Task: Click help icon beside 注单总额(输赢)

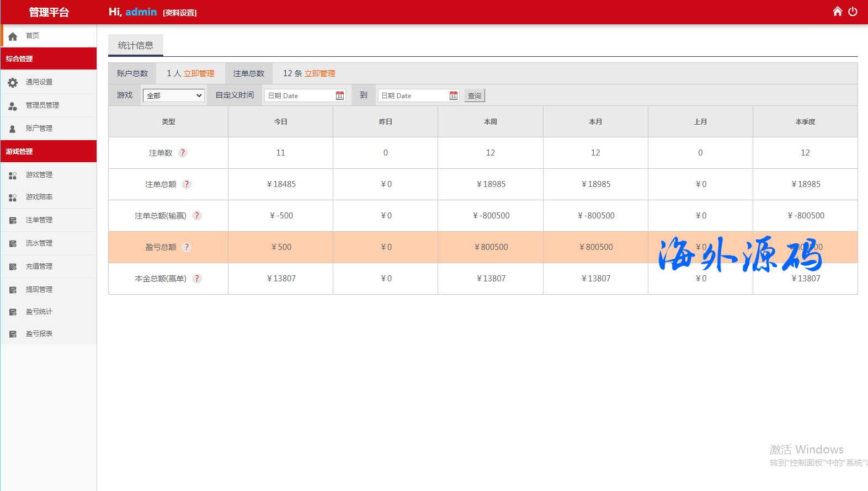Action: (x=197, y=216)
